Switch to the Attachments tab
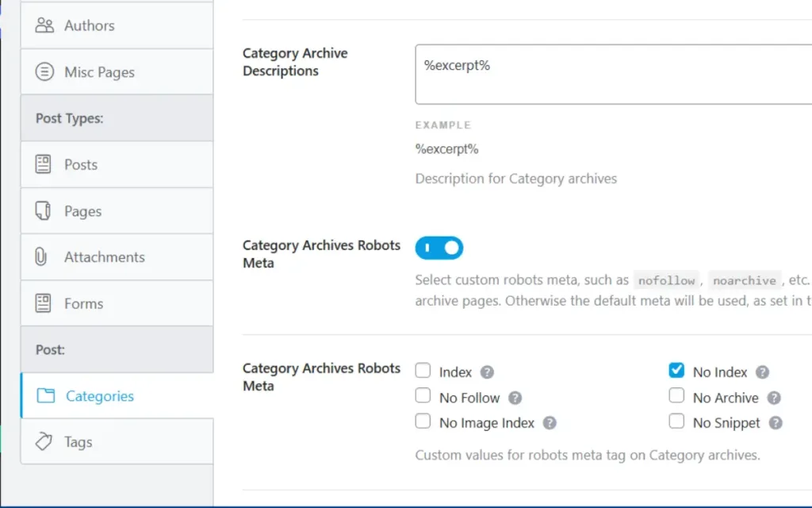This screenshot has width=812, height=508. tap(117, 257)
